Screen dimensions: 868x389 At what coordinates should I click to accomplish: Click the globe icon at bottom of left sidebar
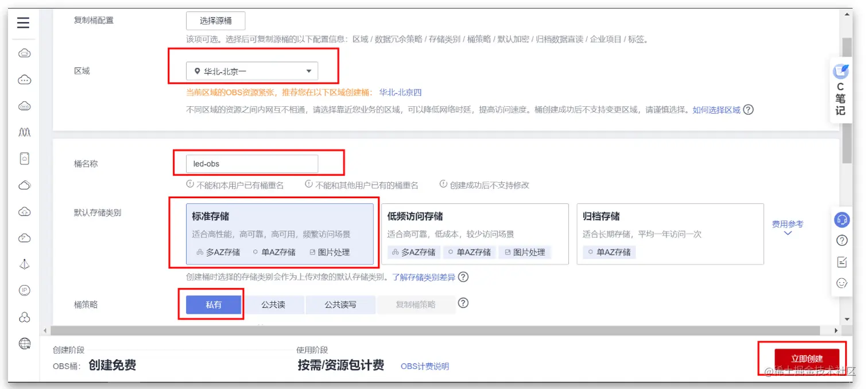click(x=24, y=344)
